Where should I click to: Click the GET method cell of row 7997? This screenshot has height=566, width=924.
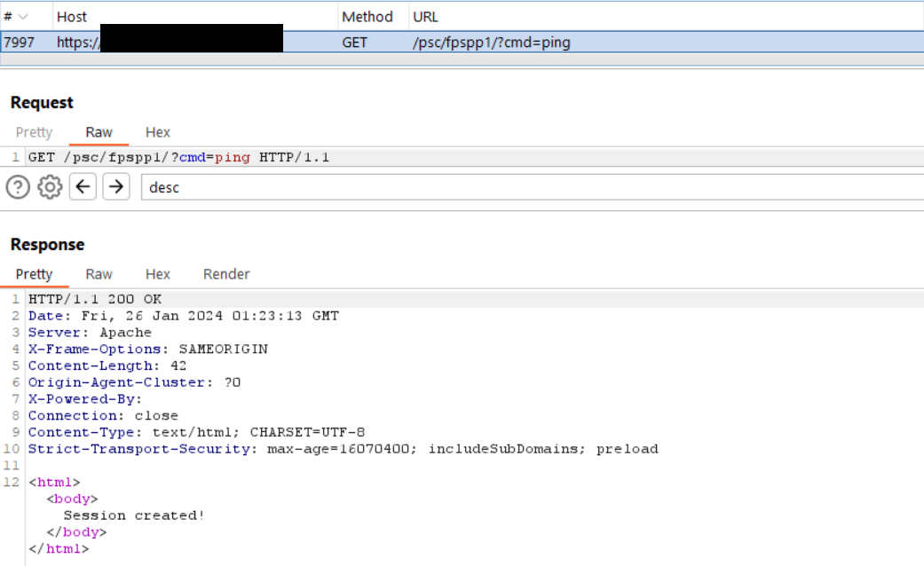[x=354, y=42]
